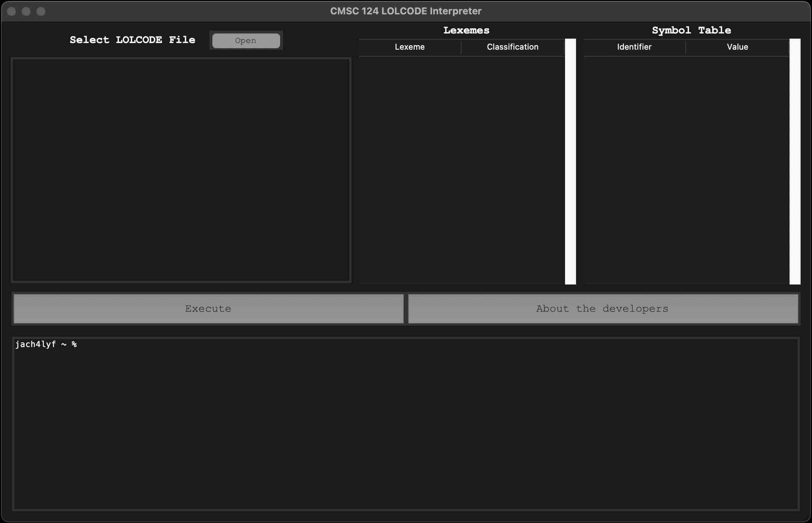Click the About the developers button
The height and width of the screenshot is (523, 812).
point(602,308)
